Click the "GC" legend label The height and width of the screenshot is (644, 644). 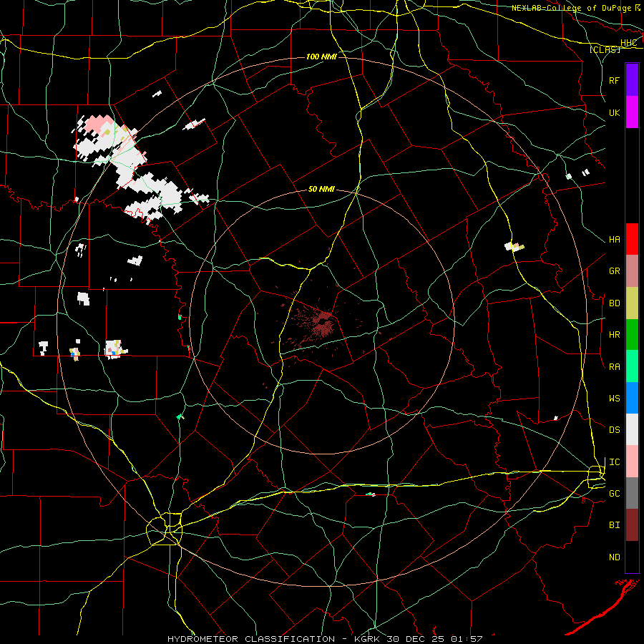pos(615,493)
